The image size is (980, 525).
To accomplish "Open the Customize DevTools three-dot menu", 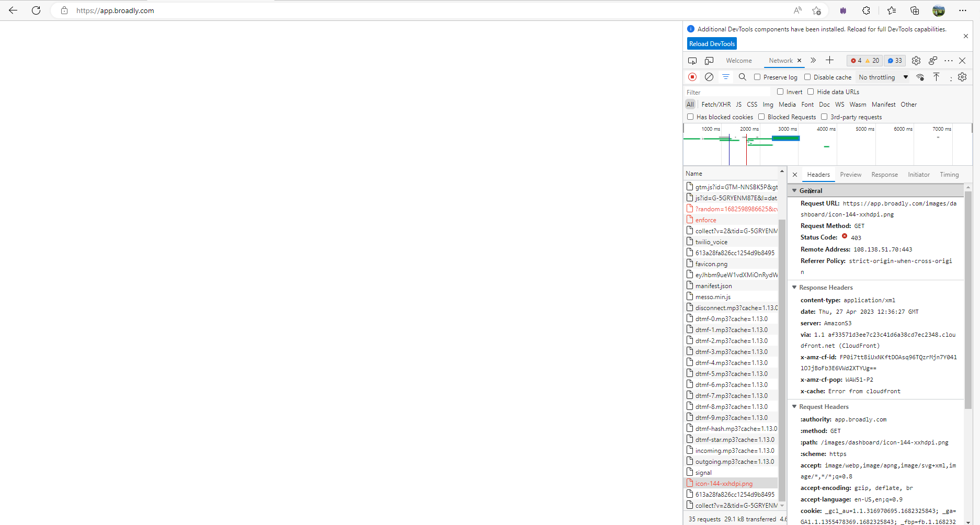I will (x=949, y=61).
